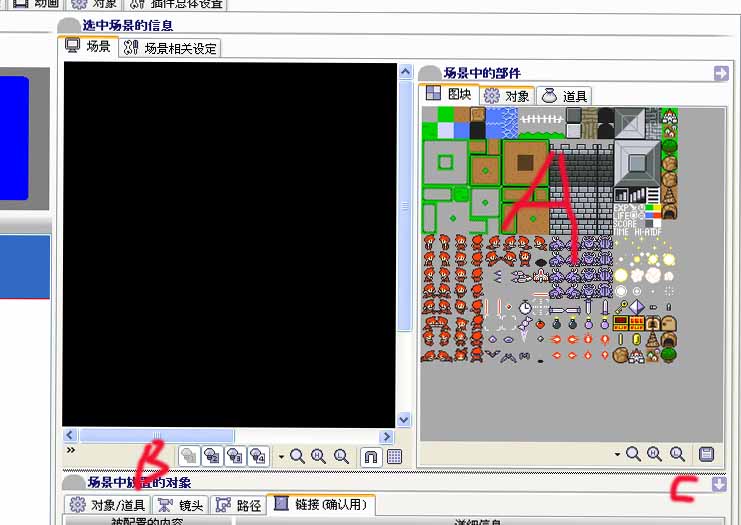Select the 被配置的内容 column header

click(x=147, y=522)
